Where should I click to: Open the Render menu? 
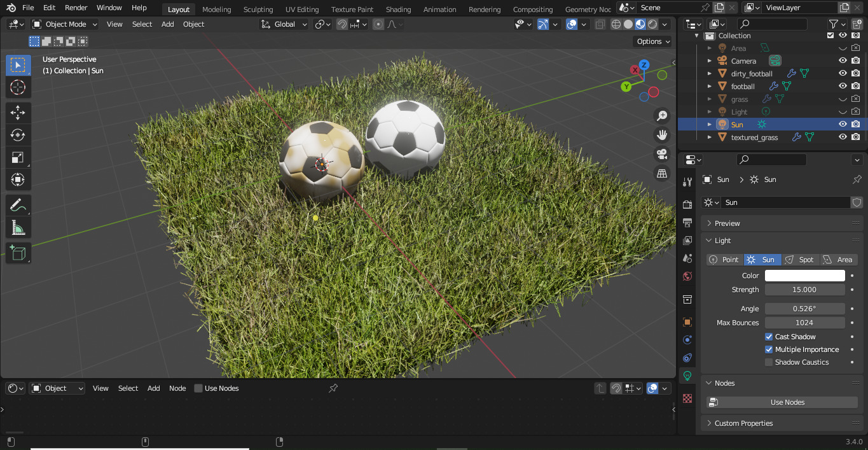tap(76, 8)
